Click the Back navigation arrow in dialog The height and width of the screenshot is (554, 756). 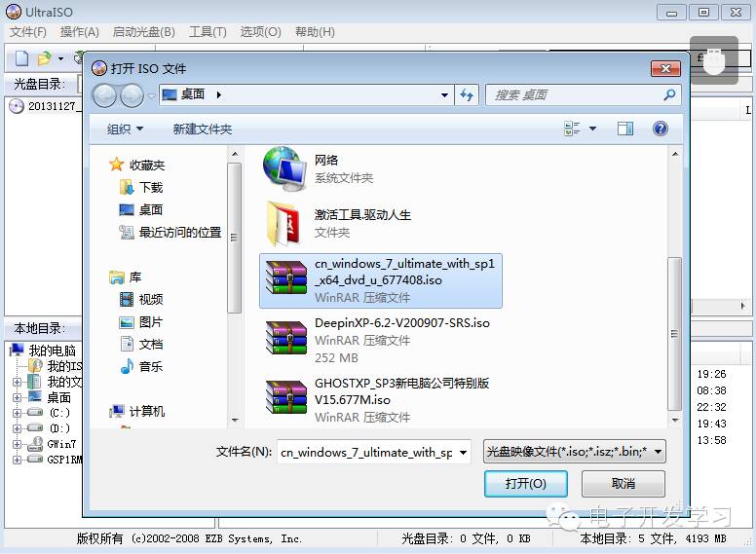pyautogui.click(x=104, y=95)
